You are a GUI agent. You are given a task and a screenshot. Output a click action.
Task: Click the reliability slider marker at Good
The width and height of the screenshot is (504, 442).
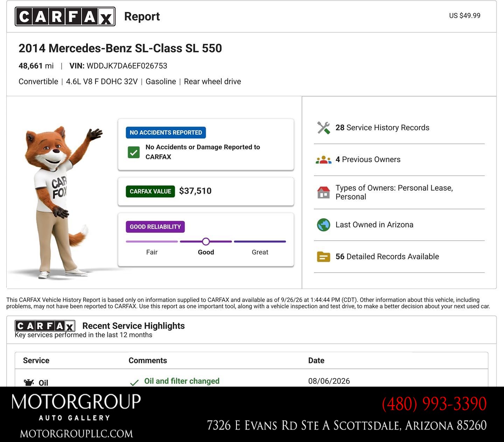pyautogui.click(x=206, y=241)
